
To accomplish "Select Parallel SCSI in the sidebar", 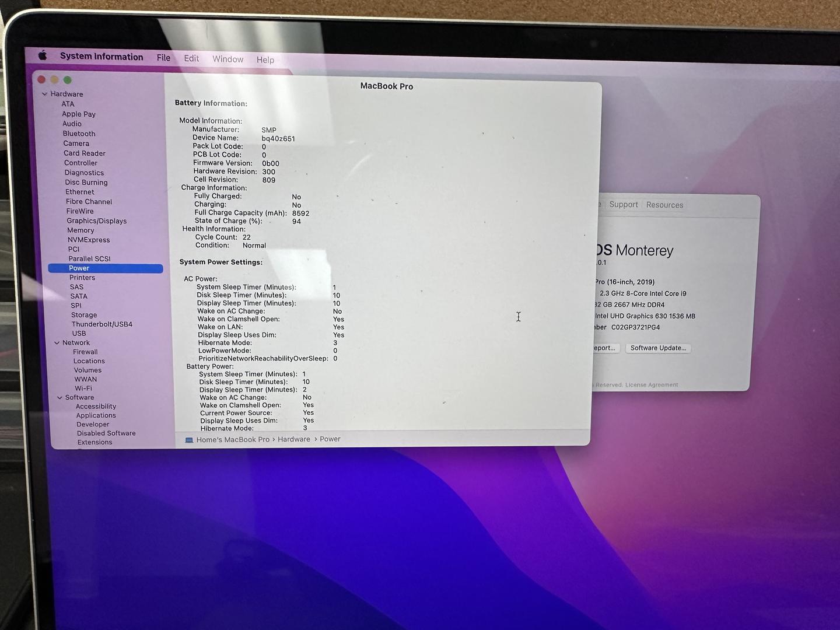I will (x=89, y=259).
